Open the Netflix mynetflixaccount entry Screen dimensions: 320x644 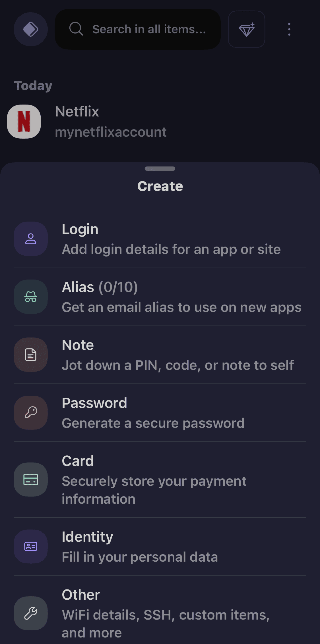click(x=111, y=122)
